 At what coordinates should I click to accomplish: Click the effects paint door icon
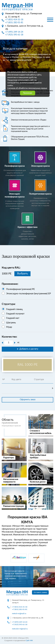click(28, 218)
